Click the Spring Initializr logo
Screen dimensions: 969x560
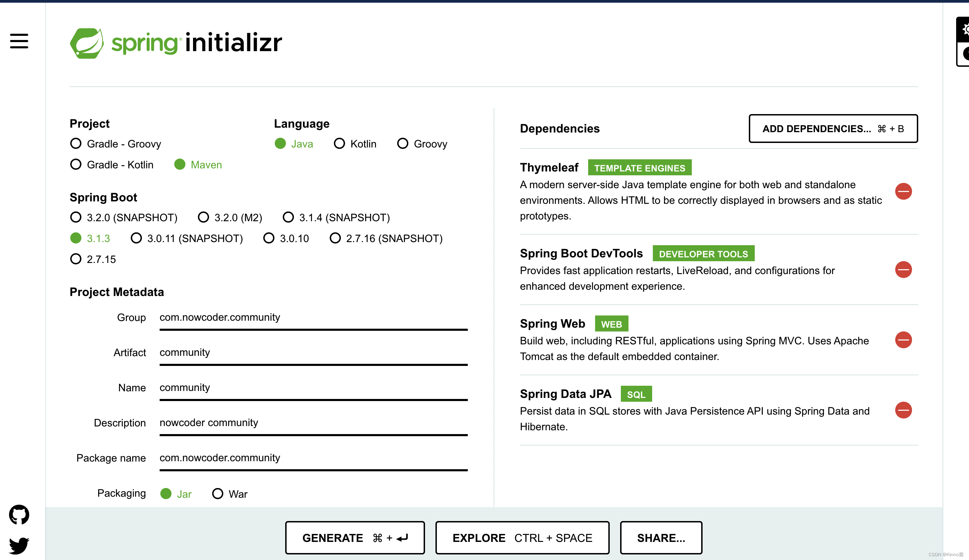176,43
